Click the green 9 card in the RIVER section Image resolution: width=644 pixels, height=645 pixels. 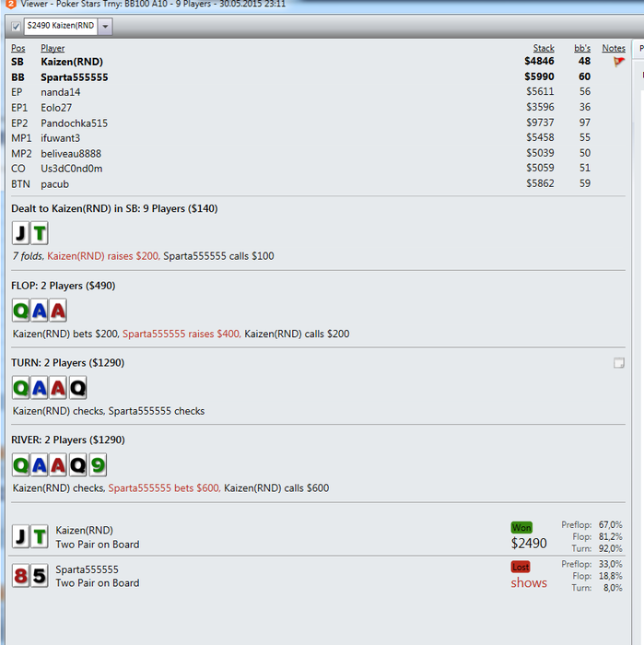98,464
